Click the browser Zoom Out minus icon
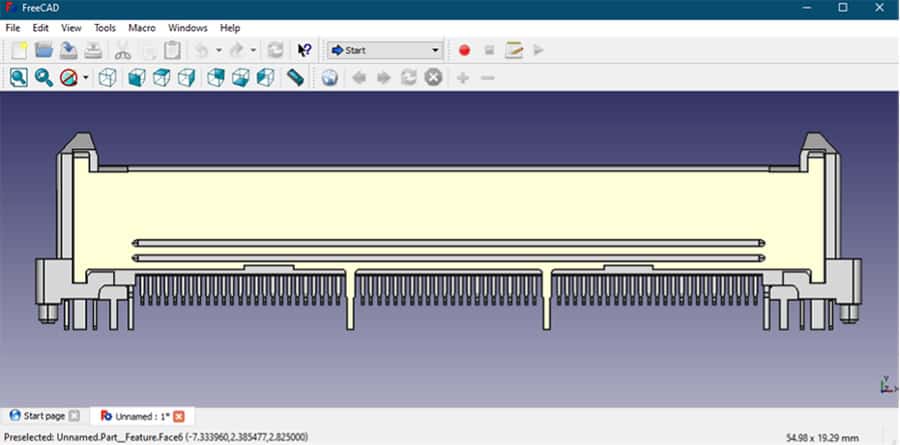Viewport: 900px width, 445px height. (x=487, y=78)
